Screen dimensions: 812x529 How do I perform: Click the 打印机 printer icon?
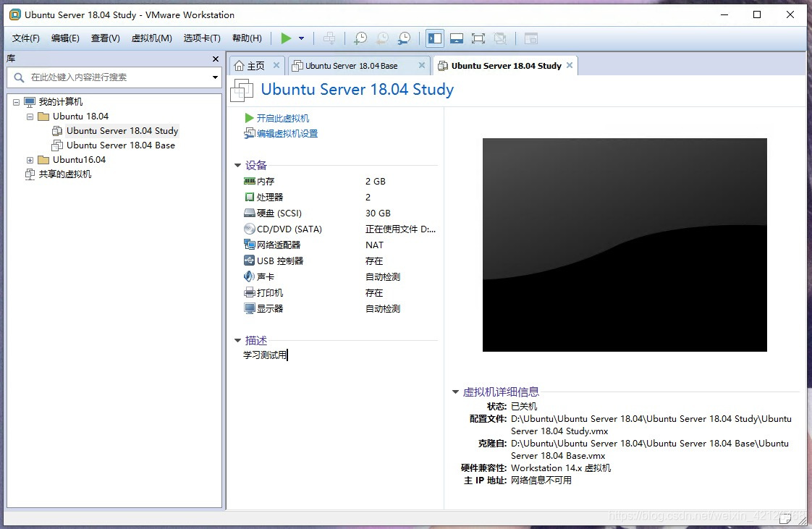click(x=249, y=292)
